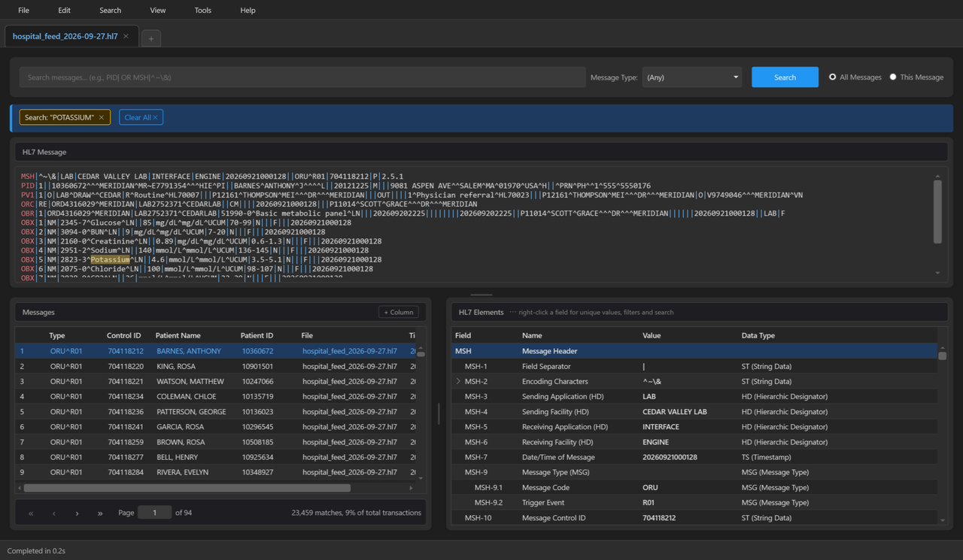Go to next page of messages
This screenshot has height=560, width=963.
click(x=77, y=513)
